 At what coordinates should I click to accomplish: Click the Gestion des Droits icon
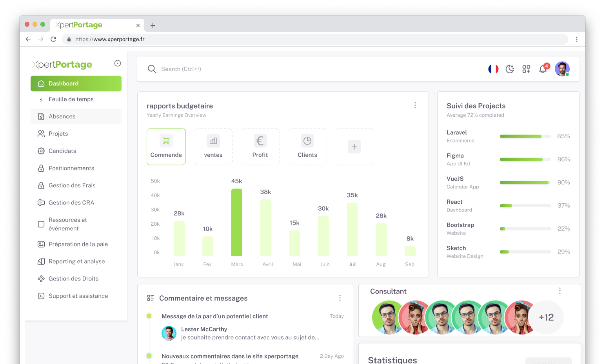(41, 279)
